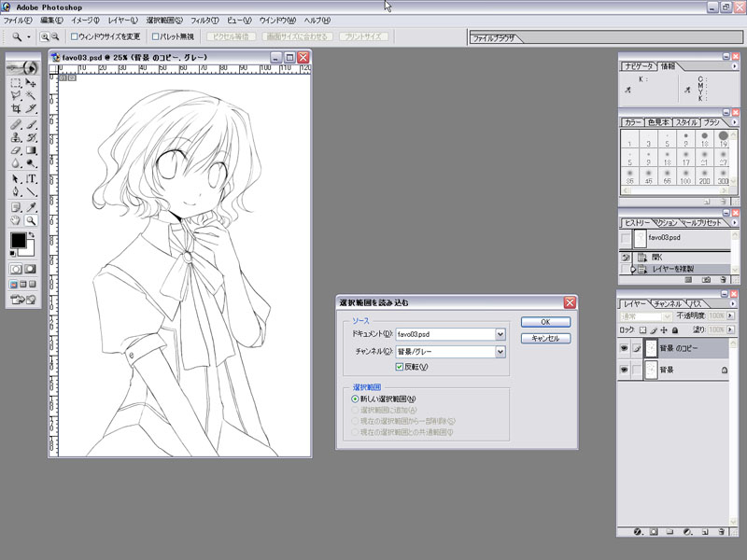Select the Magic Wand tool

coord(31,96)
